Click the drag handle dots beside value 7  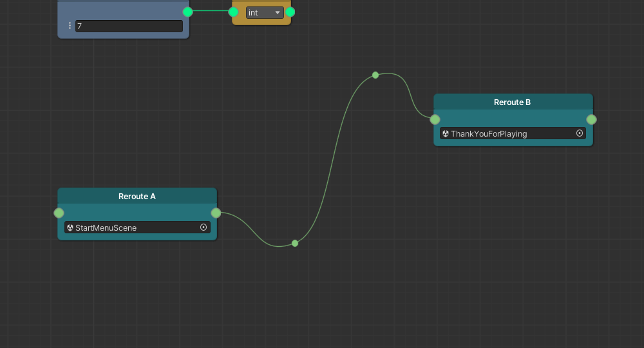[70, 26]
